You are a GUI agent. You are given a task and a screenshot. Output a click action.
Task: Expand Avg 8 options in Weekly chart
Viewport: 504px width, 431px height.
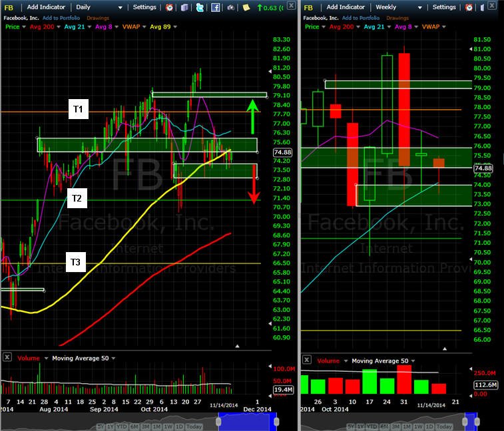(x=415, y=27)
